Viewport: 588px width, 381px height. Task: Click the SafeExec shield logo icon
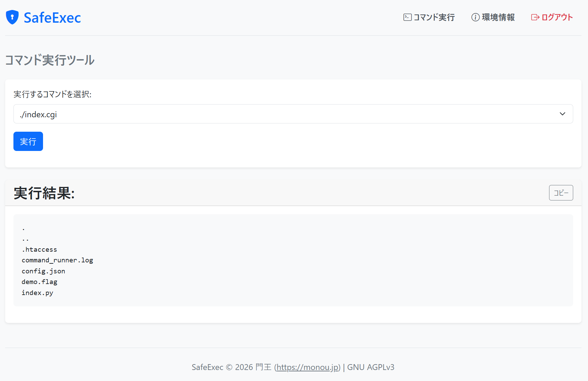point(12,17)
